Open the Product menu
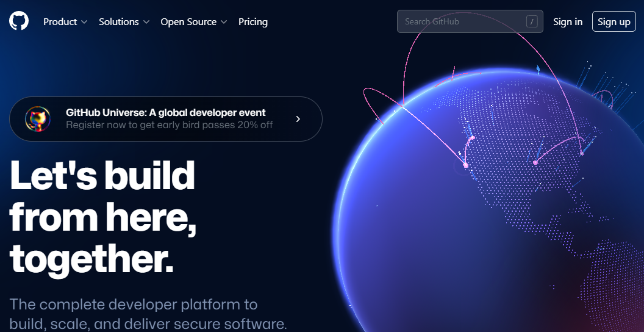Screen dimensions: 644x332 click(x=60, y=22)
